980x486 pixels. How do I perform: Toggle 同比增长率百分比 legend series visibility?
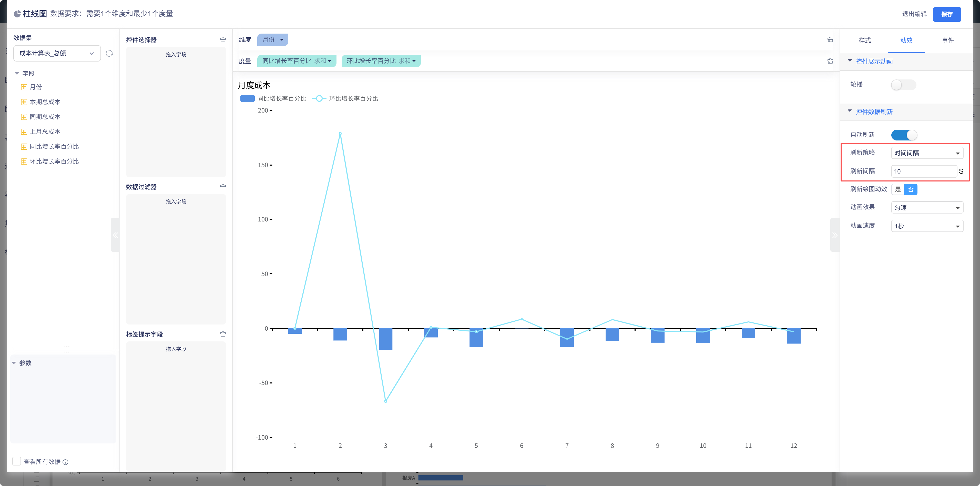point(273,99)
